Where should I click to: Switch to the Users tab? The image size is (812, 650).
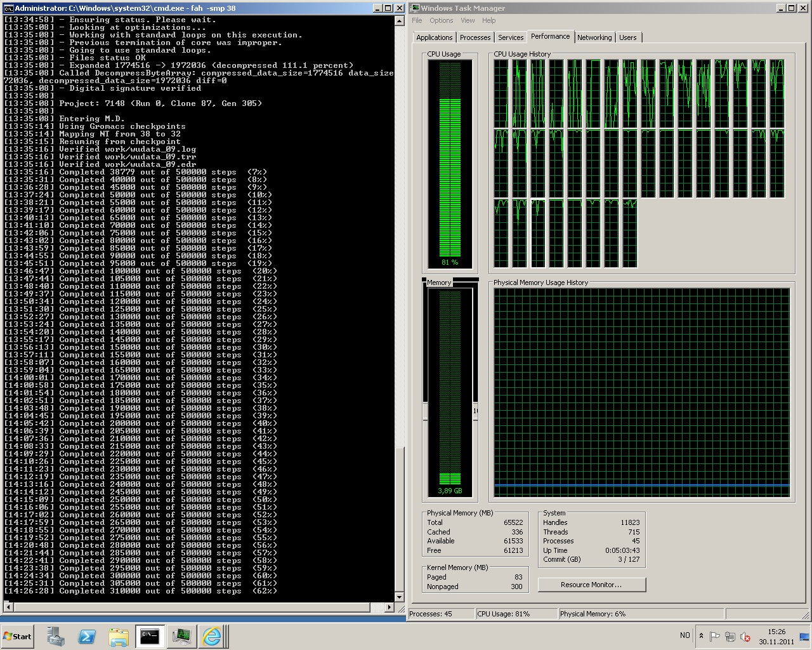pyautogui.click(x=628, y=37)
